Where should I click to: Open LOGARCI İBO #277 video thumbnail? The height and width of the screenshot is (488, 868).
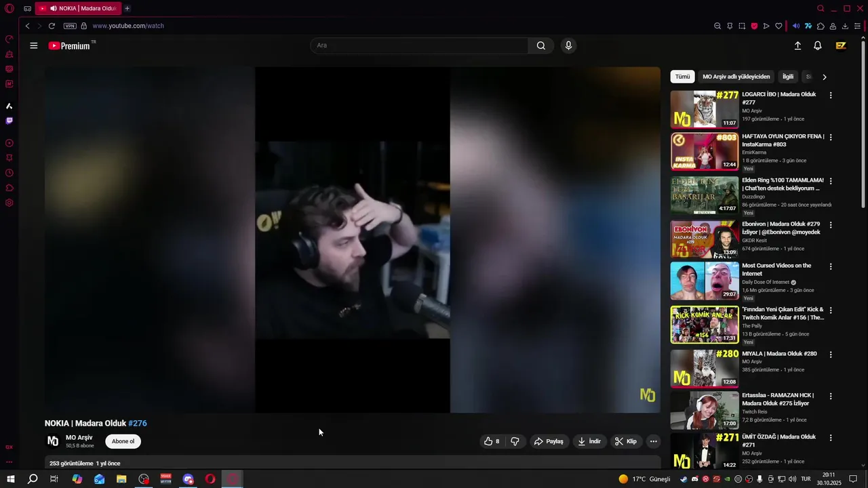[705, 109]
